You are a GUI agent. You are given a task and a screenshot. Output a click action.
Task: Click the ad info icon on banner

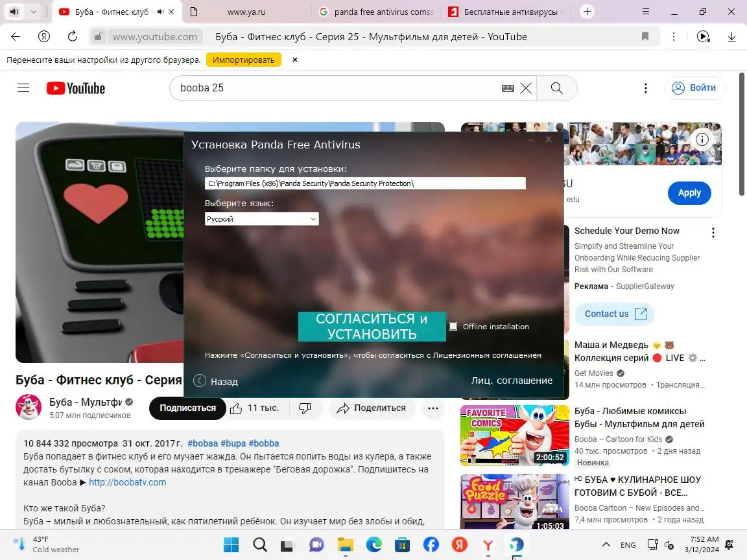coord(702,139)
